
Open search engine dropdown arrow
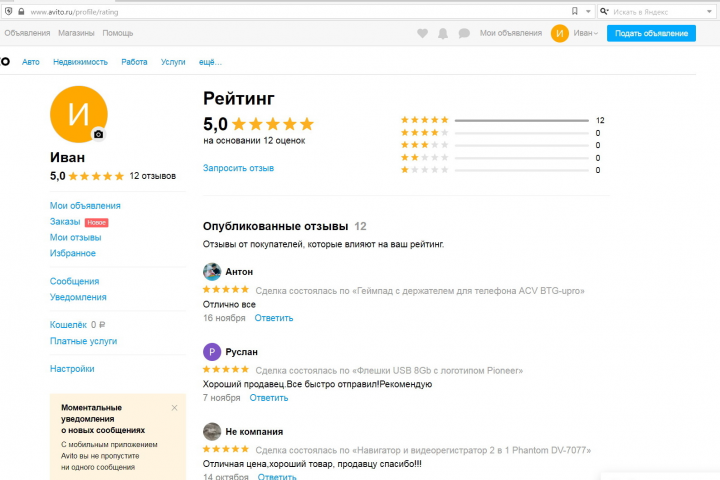(x=709, y=11)
